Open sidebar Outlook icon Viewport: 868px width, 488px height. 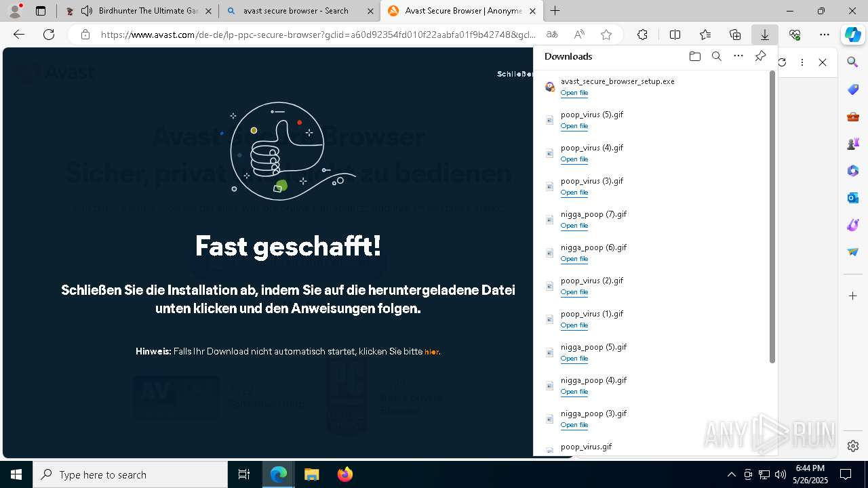pos(853,198)
